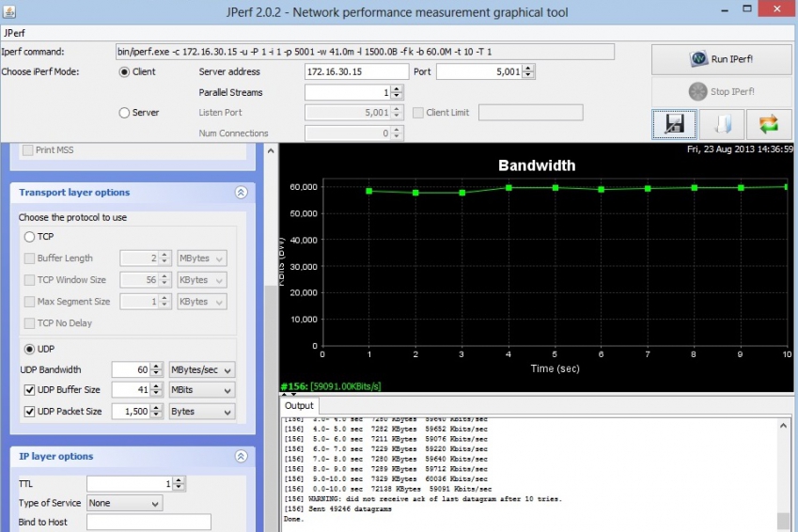The image size is (798, 532).
Task: Collapse the Transport layer options panel
Action: point(242,193)
